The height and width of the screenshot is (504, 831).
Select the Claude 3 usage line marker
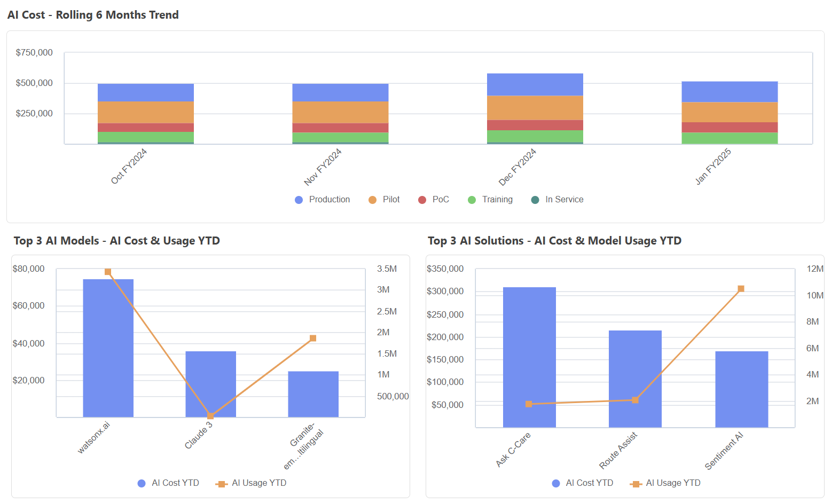pyautogui.click(x=210, y=416)
